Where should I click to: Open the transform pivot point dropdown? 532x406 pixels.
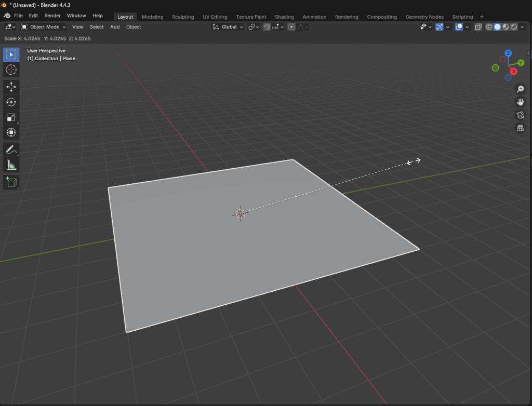pos(254,27)
